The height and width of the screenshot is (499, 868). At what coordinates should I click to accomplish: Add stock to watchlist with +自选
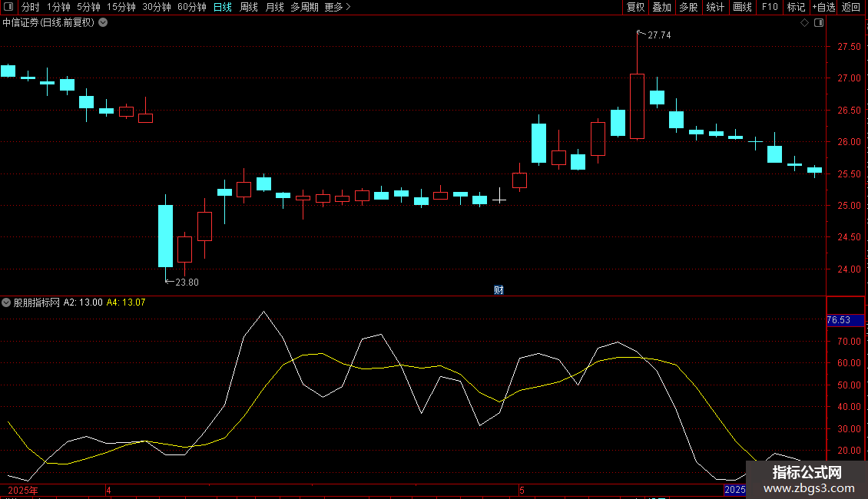[x=823, y=7]
